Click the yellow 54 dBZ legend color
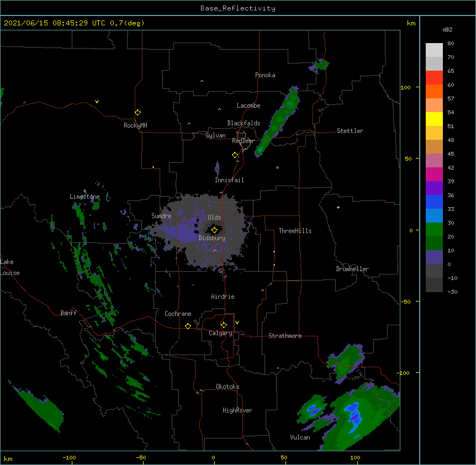The height and width of the screenshot is (465, 476). (x=434, y=119)
